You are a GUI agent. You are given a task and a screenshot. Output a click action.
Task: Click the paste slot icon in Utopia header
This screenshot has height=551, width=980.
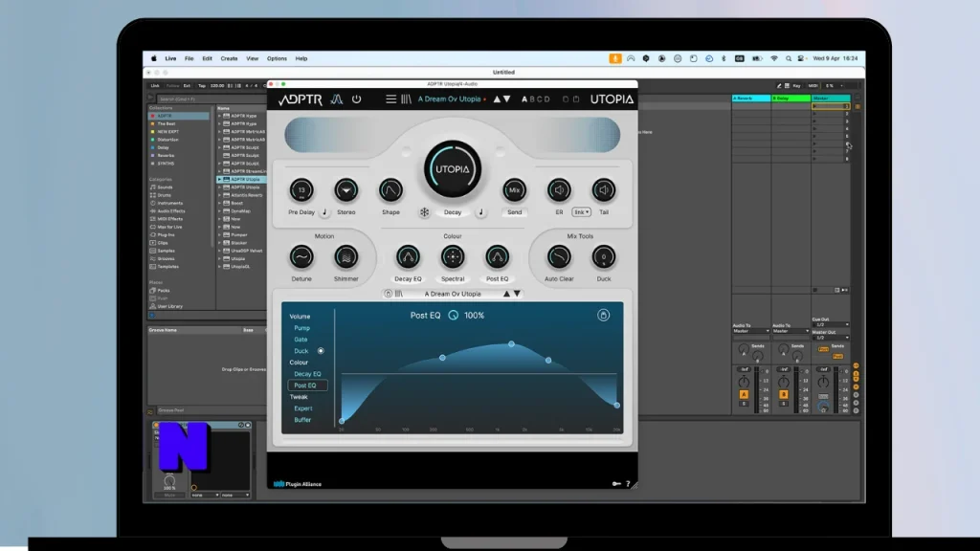coord(576,99)
